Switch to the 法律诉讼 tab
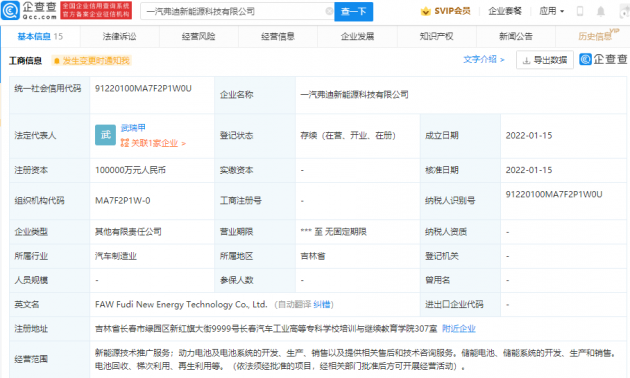 (x=120, y=37)
